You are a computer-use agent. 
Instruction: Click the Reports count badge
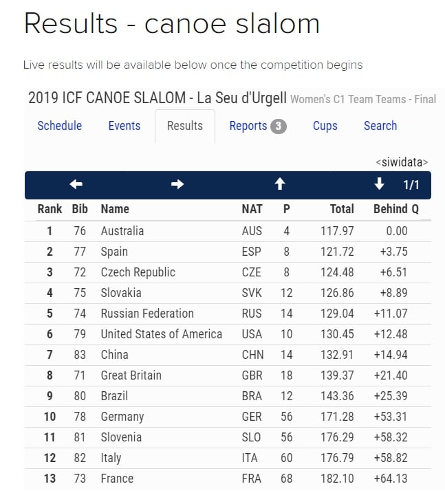pyautogui.click(x=279, y=127)
